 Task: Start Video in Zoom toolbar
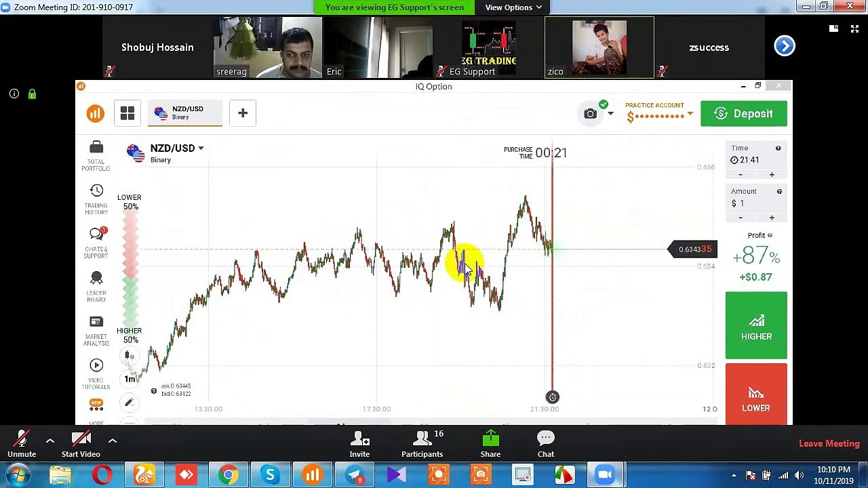[81, 445]
